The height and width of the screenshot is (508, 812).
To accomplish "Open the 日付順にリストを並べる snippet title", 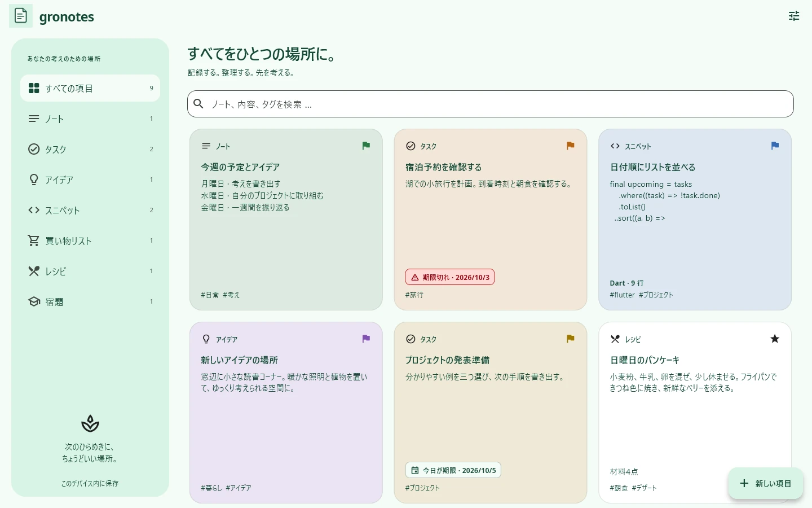I will [x=652, y=167].
